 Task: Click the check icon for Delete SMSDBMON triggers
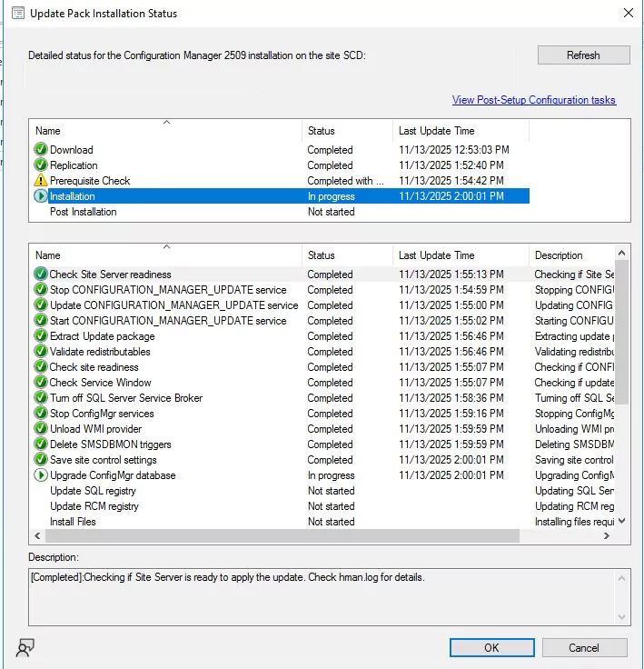[41, 444]
